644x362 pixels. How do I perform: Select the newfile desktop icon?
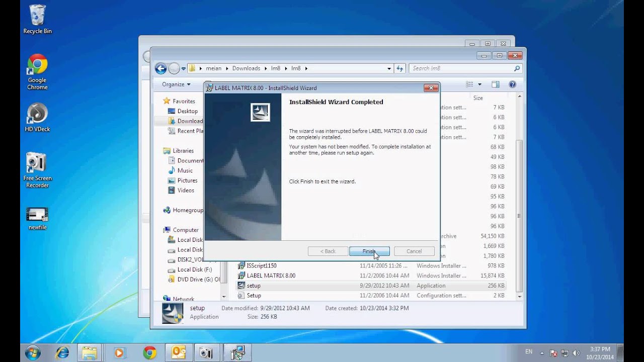(37, 219)
